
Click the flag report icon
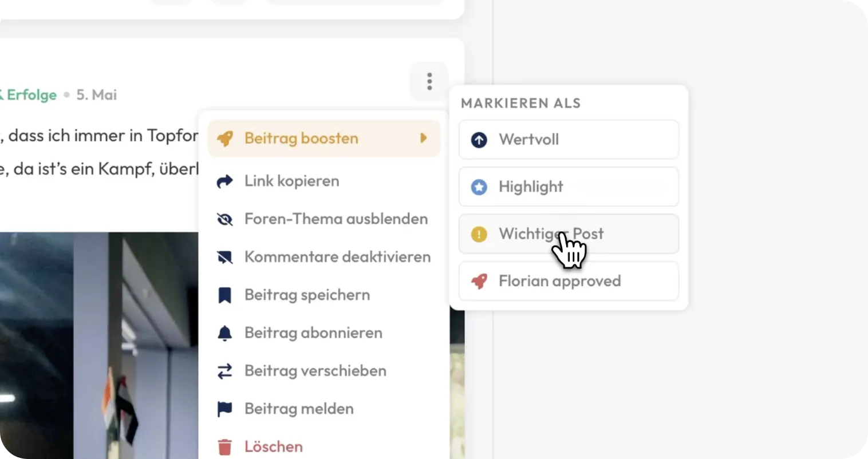pos(225,409)
